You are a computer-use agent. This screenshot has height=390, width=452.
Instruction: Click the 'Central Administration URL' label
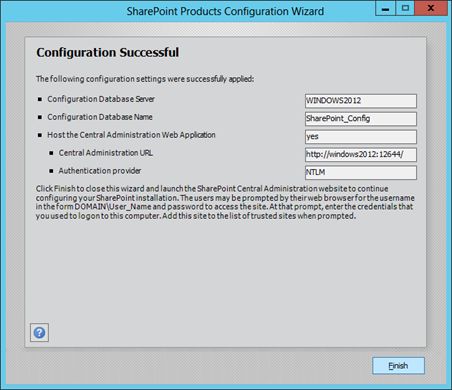(106, 153)
